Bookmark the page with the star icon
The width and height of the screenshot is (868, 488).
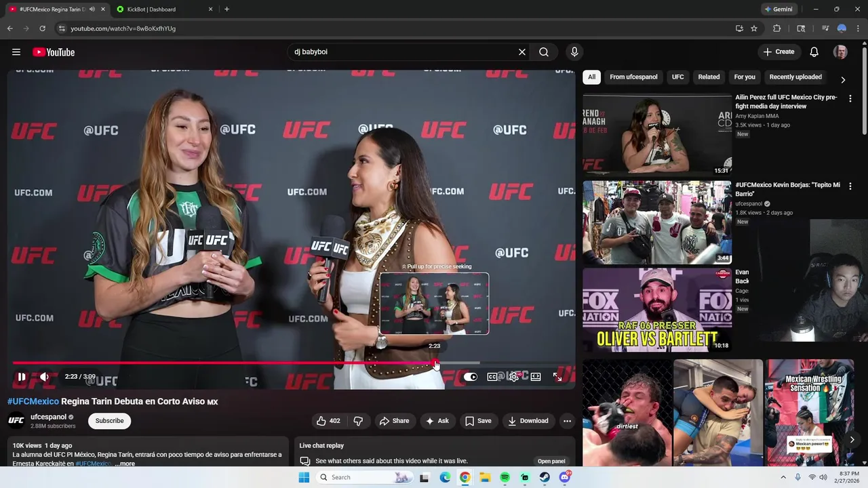pyautogui.click(x=754, y=28)
